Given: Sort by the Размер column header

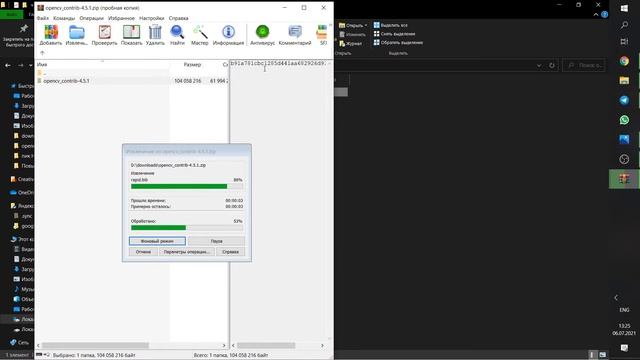Looking at the screenshot, I should coord(192,64).
